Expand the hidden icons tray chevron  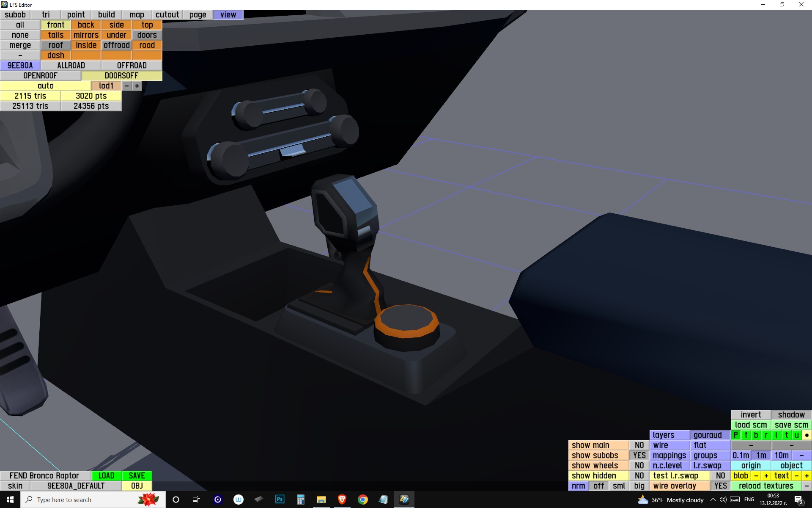click(713, 500)
